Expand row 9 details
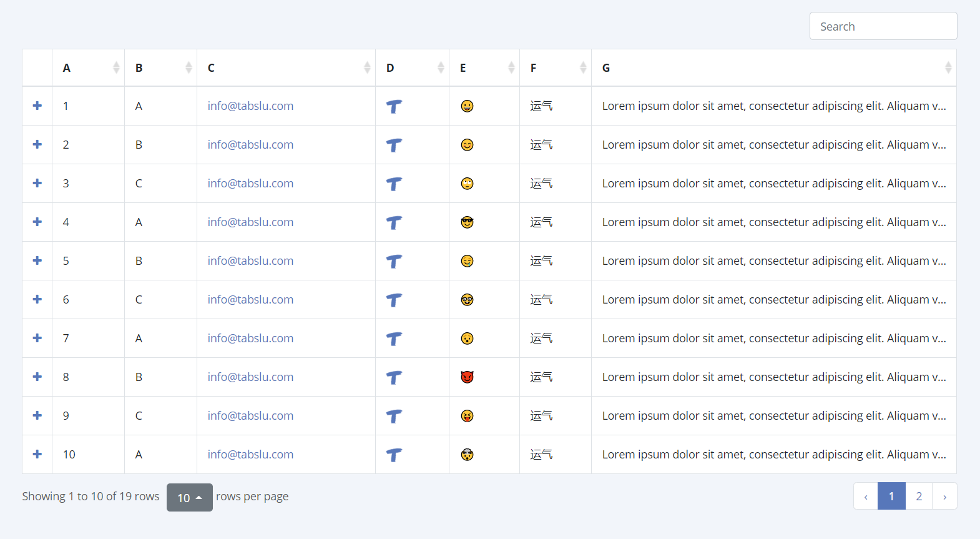The height and width of the screenshot is (539, 980). coord(37,415)
